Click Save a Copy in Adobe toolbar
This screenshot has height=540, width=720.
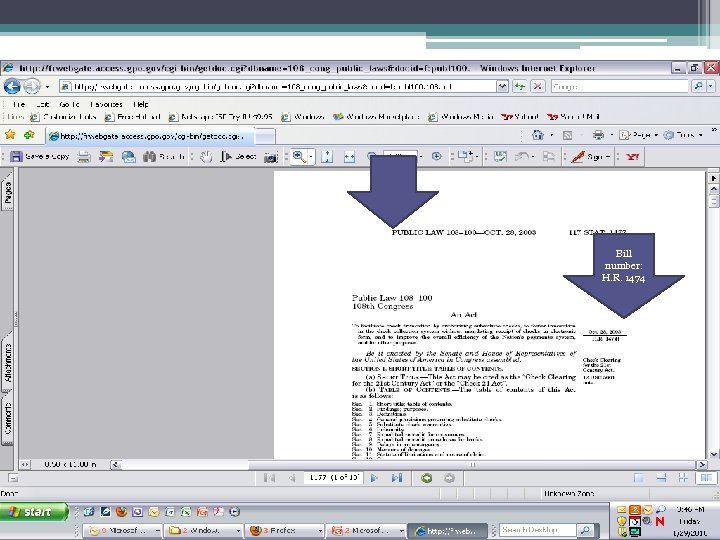tap(40, 157)
